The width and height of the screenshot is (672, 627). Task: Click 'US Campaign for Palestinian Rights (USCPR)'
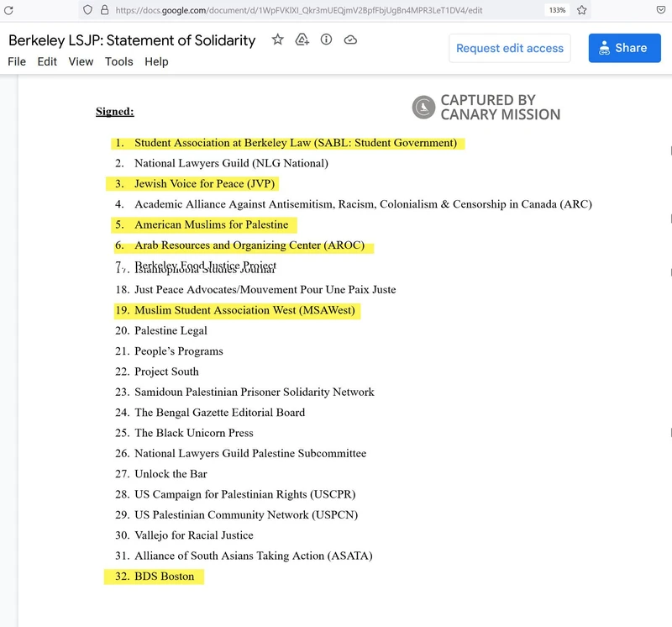tap(245, 494)
